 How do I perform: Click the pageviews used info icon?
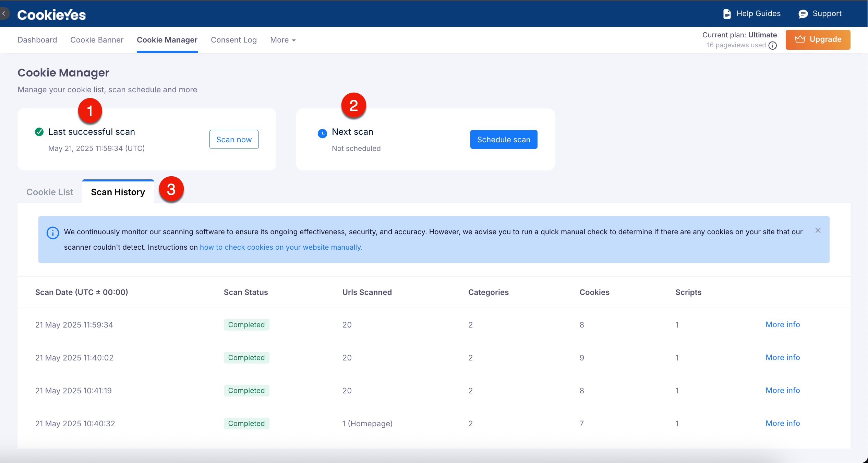[773, 46]
